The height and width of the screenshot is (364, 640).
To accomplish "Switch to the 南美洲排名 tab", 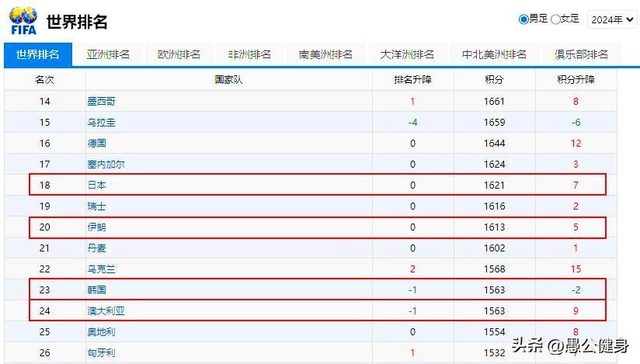I will tap(325, 54).
